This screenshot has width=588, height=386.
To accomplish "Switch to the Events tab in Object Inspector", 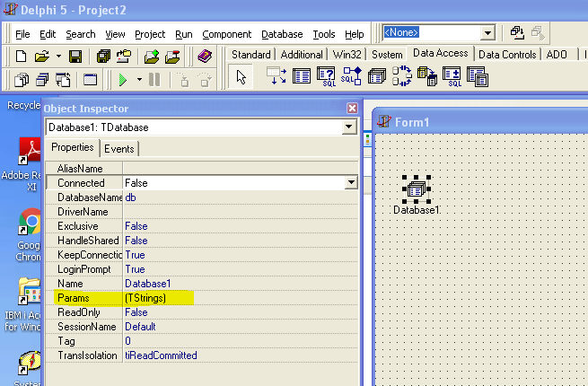I will coord(119,148).
